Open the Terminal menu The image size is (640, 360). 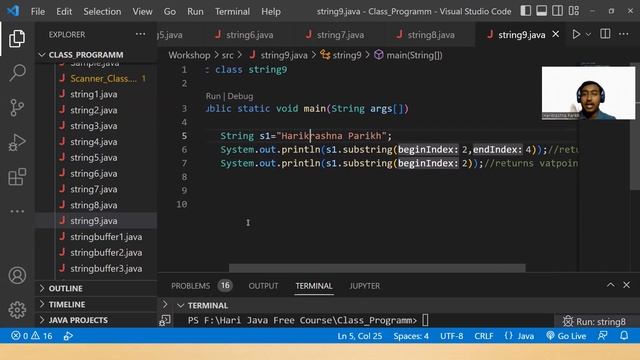click(x=232, y=11)
